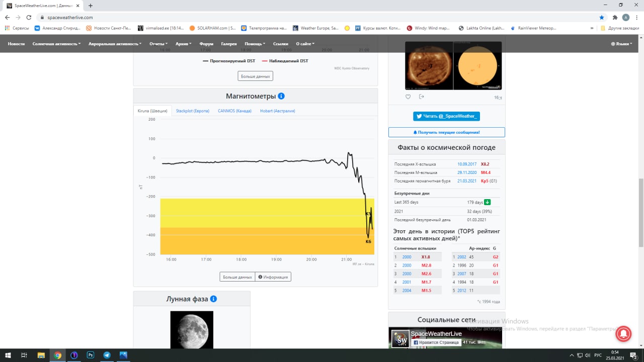Open File Explorer from taskbar
The height and width of the screenshot is (362, 644).
(x=41, y=355)
